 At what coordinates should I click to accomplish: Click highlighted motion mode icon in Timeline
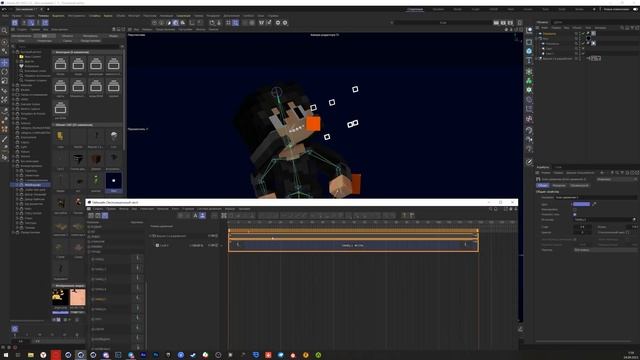pos(202,216)
